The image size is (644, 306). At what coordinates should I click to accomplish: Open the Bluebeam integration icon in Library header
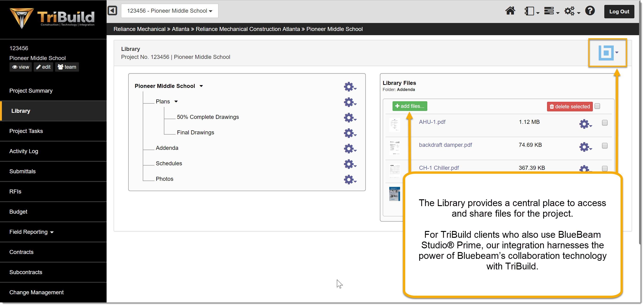click(606, 53)
